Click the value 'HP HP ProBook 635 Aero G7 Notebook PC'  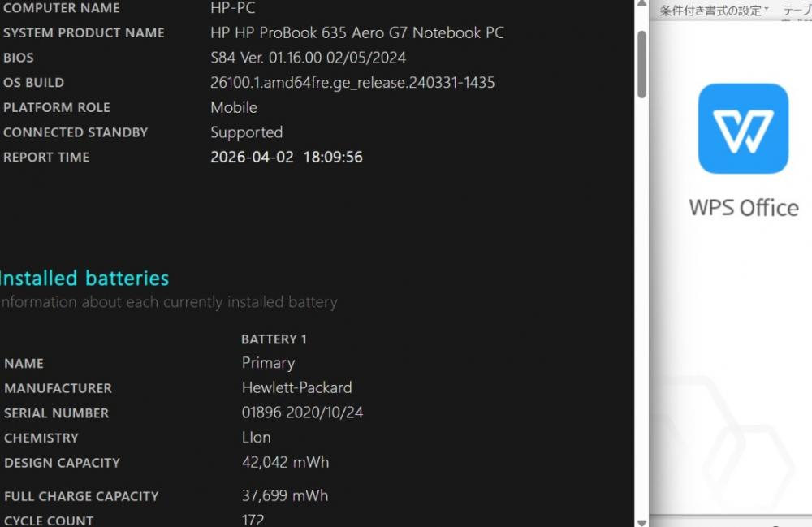(x=357, y=32)
